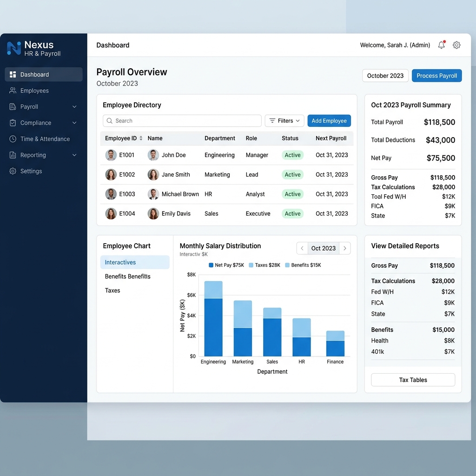The height and width of the screenshot is (476, 476).
Task: Click the sidebar Settings gear icon
Action: tap(13, 171)
